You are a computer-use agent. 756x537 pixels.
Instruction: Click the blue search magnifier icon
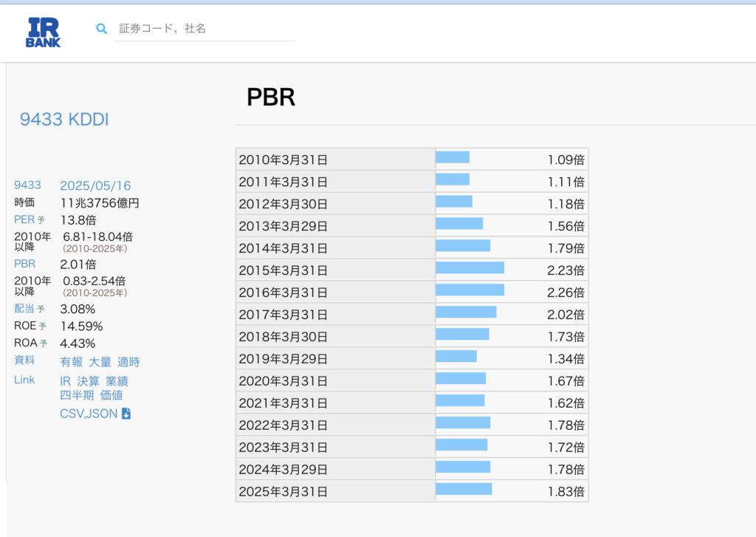pyautogui.click(x=101, y=29)
